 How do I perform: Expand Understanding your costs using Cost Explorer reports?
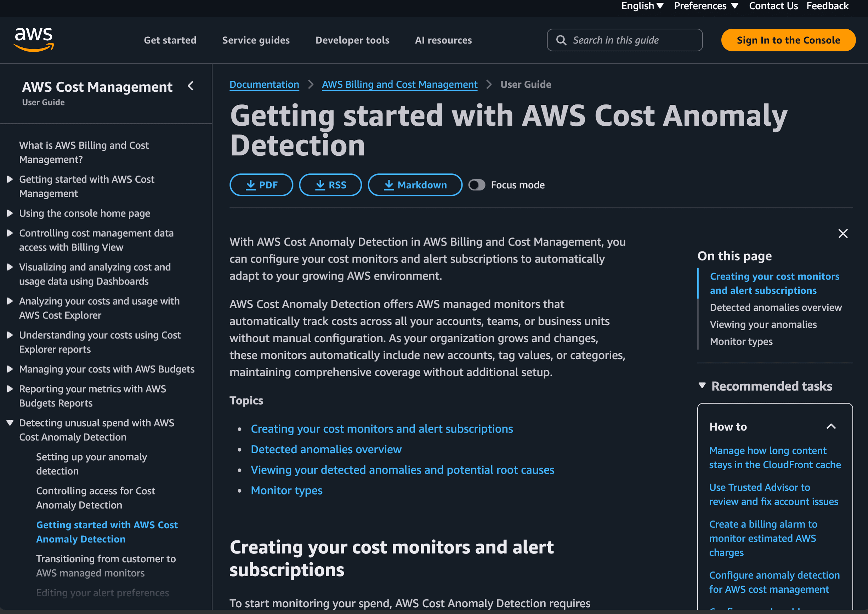pos(10,335)
